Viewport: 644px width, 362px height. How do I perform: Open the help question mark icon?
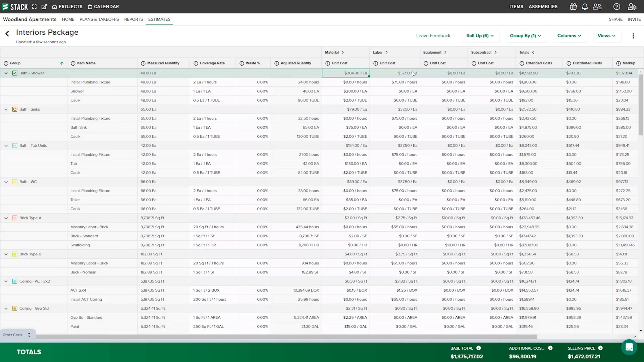[x=617, y=7]
